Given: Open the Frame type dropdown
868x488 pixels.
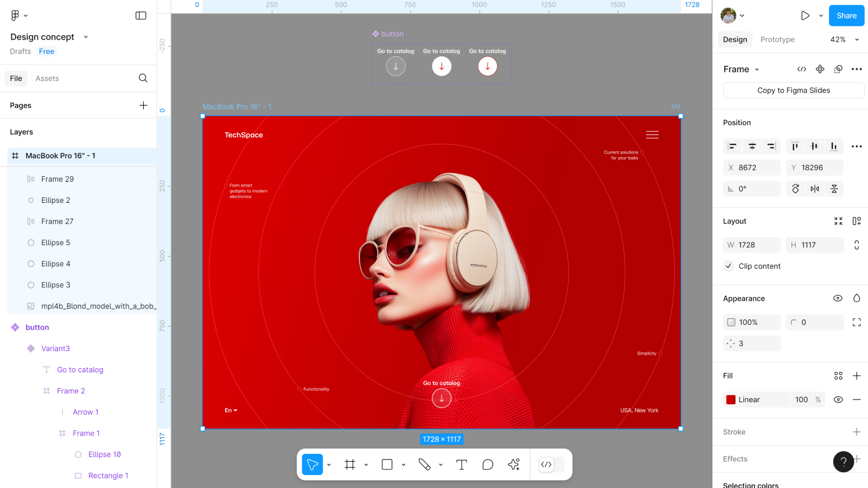Looking at the screenshot, I should coord(741,69).
